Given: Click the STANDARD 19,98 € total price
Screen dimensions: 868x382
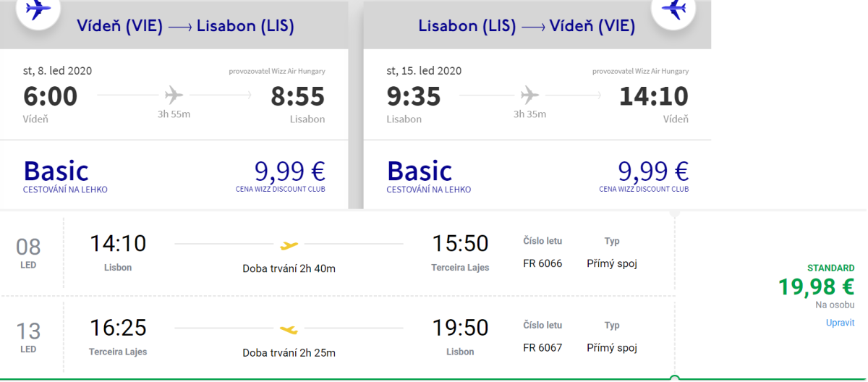Looking at the screenshot, I should tap(816, 286).
